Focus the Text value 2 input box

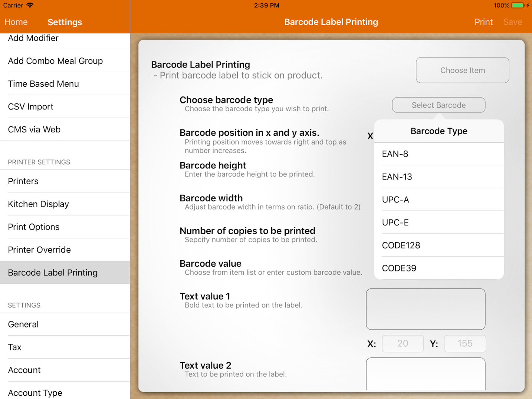[426, 374]
